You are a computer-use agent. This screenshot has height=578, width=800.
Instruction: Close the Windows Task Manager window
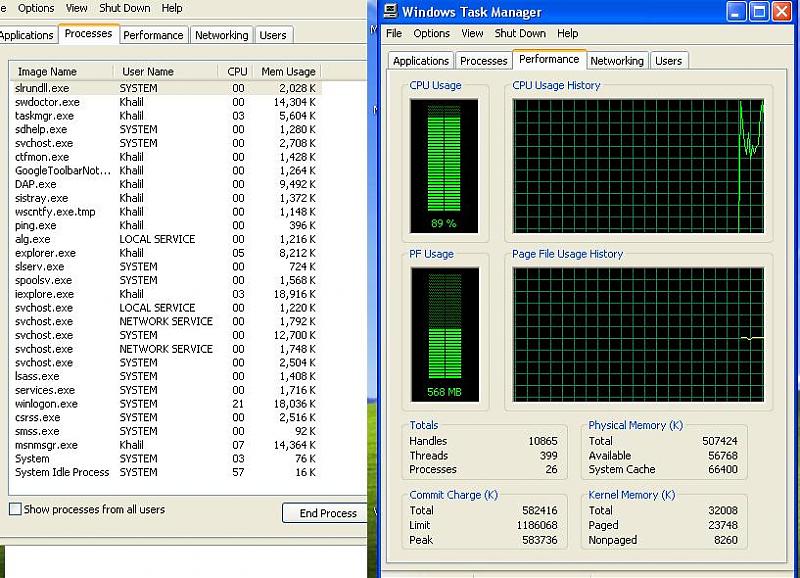(784, 12)
